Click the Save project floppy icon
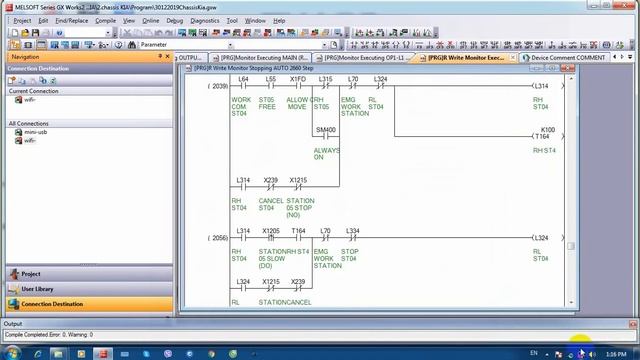 [x=36, y=33]
